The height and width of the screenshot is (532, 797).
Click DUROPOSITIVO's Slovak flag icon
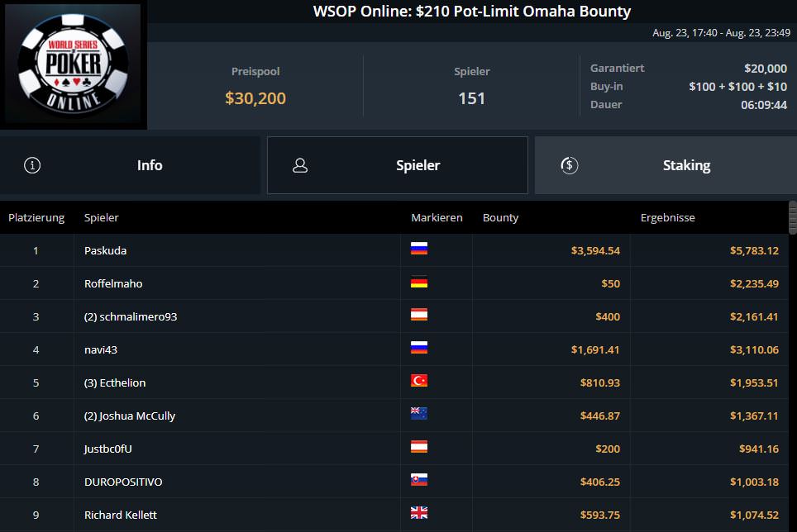[x=419, y=481]
